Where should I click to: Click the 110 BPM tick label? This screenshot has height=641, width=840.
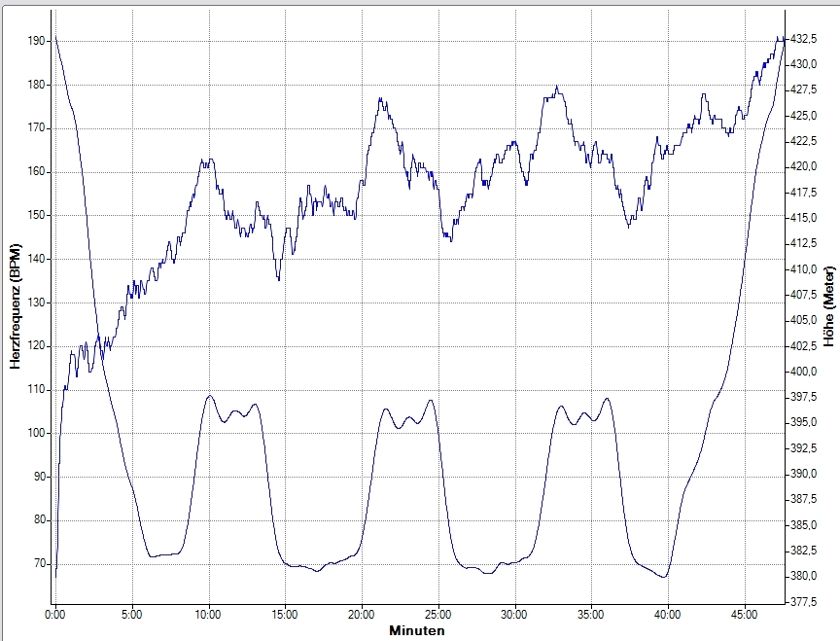click(38, 389)
